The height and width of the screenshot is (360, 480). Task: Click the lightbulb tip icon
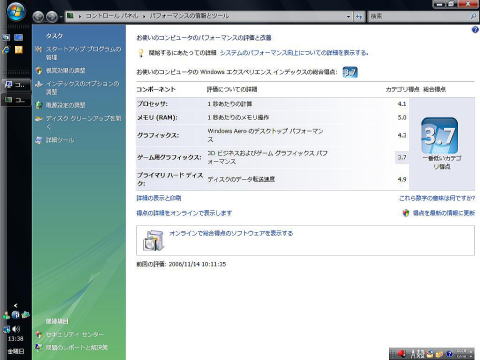tap(141, 53)
